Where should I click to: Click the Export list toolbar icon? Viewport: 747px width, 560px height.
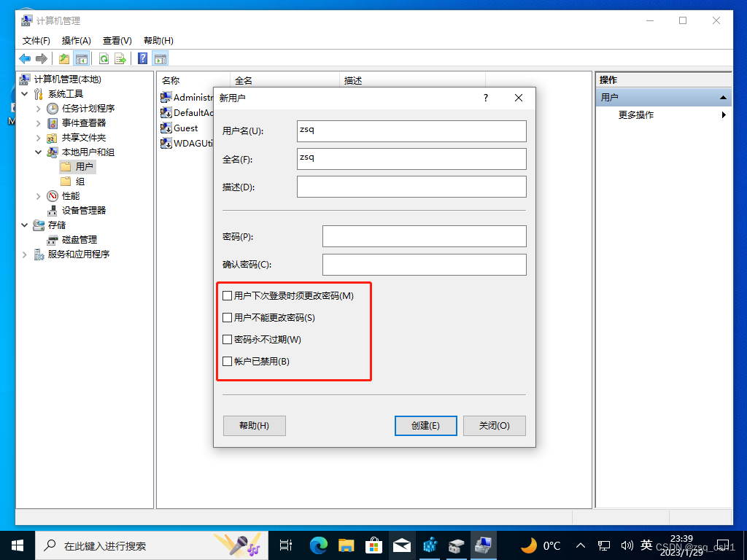click(x=120, y=58)
